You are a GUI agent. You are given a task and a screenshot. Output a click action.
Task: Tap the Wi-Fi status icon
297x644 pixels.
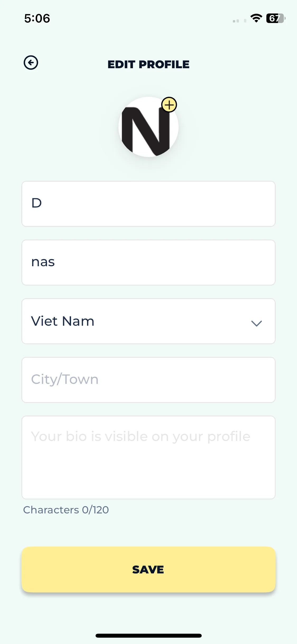click(256, 18)
